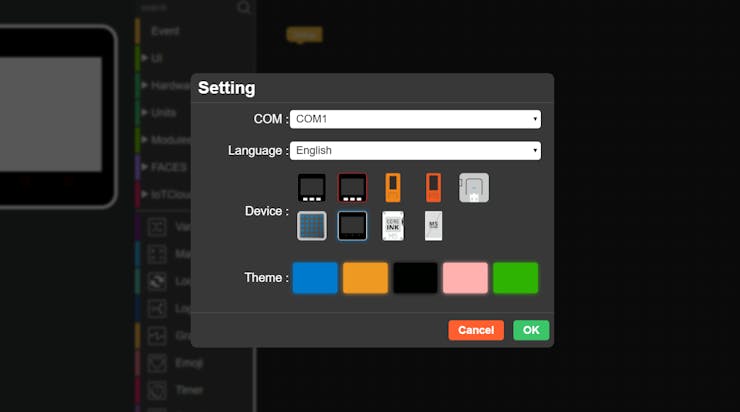The height and width of the screenshot is (412, 740).
Task: Choose the yellow-orange Stick-C device icon
Action: click(393, 188)
